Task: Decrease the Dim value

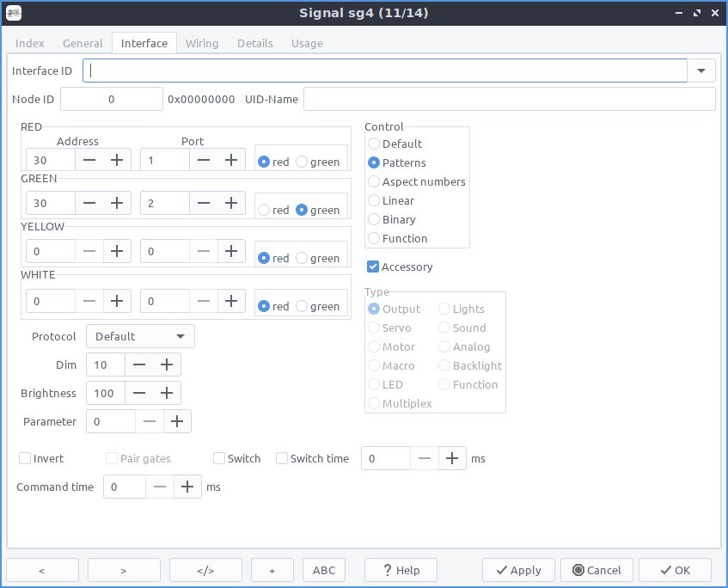Action: pos(139,364)
